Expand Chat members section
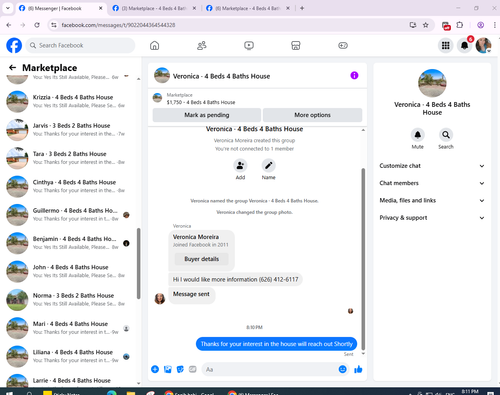The image size is (500, 395). 432,183
